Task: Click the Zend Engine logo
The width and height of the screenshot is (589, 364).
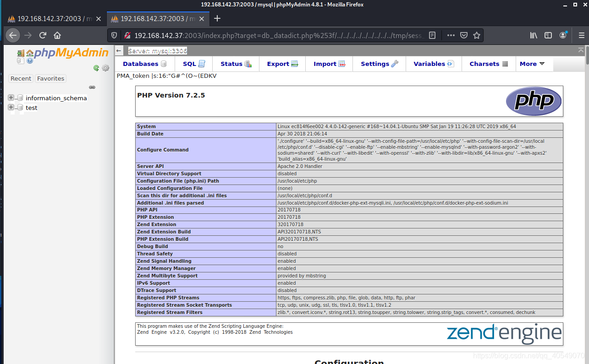Action: click(504, 334)
